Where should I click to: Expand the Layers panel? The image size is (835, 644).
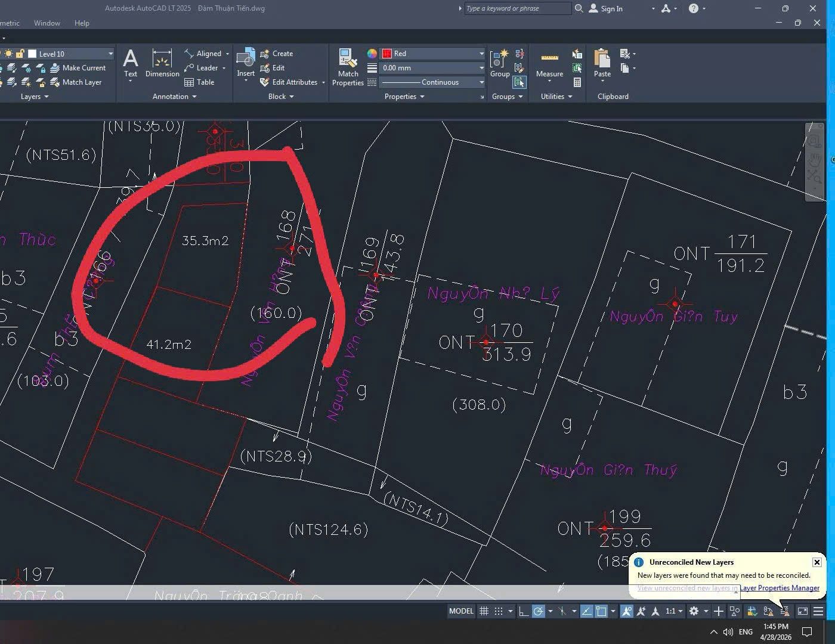tap(35, 97)
